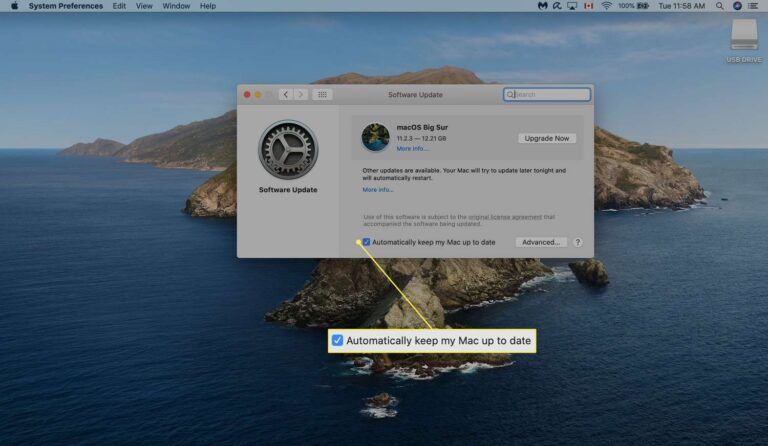Open More info link under macOS Big Sur

coord(412,148)
